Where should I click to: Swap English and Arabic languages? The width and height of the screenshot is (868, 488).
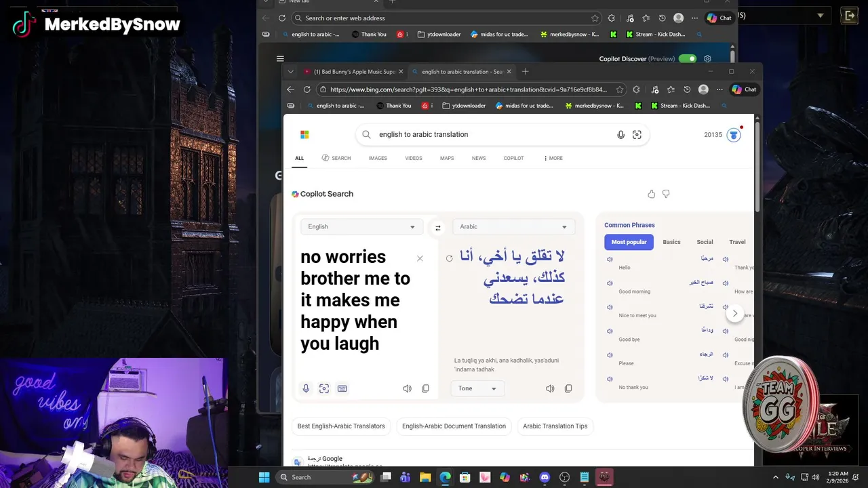pos(438,228)
